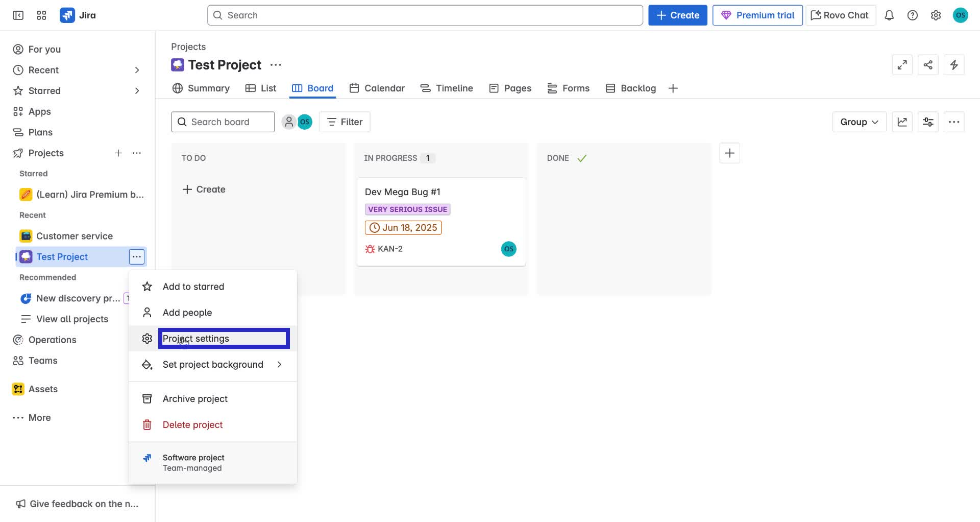This screenshot has height=522, width=980.
Task: Open Rovo Chat
Action: (840, 15)
